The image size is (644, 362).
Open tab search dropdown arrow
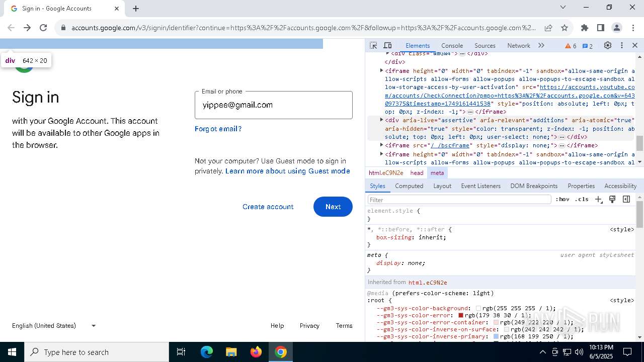(563, 7)
